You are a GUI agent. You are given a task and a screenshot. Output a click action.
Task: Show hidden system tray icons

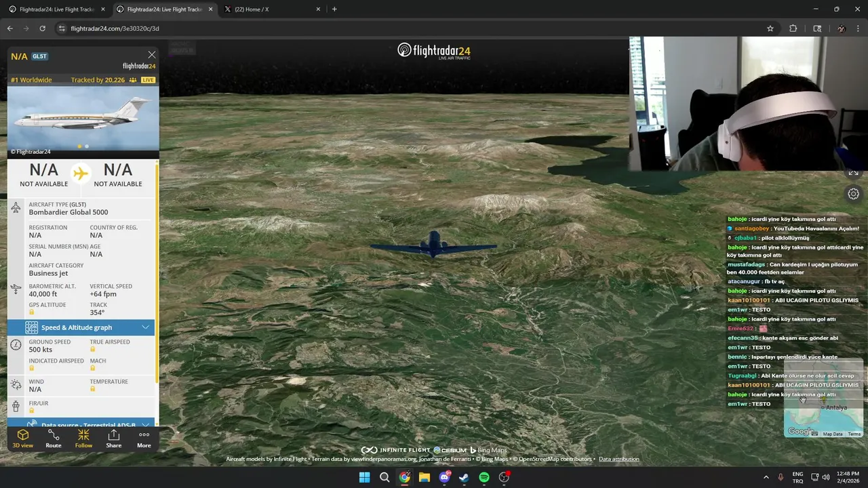[766, 477]
